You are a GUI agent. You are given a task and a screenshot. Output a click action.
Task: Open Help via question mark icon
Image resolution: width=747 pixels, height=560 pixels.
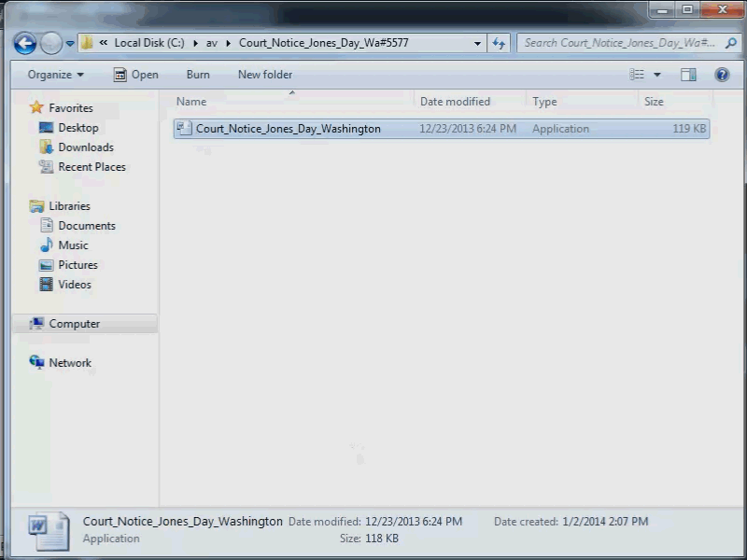722,75
